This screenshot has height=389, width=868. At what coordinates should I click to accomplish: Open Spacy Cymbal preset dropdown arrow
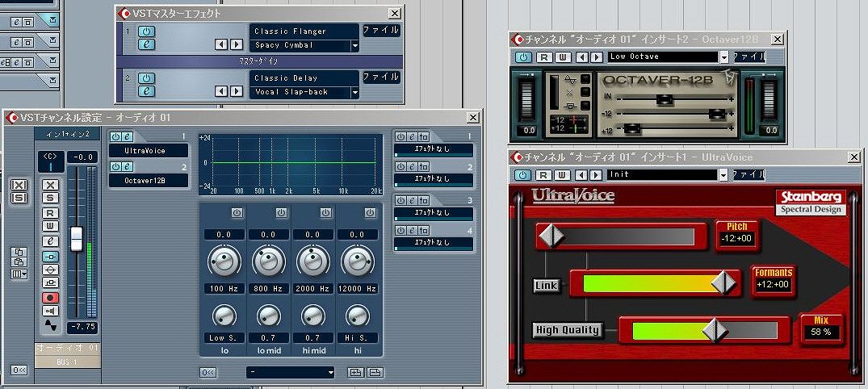[354, 46]
